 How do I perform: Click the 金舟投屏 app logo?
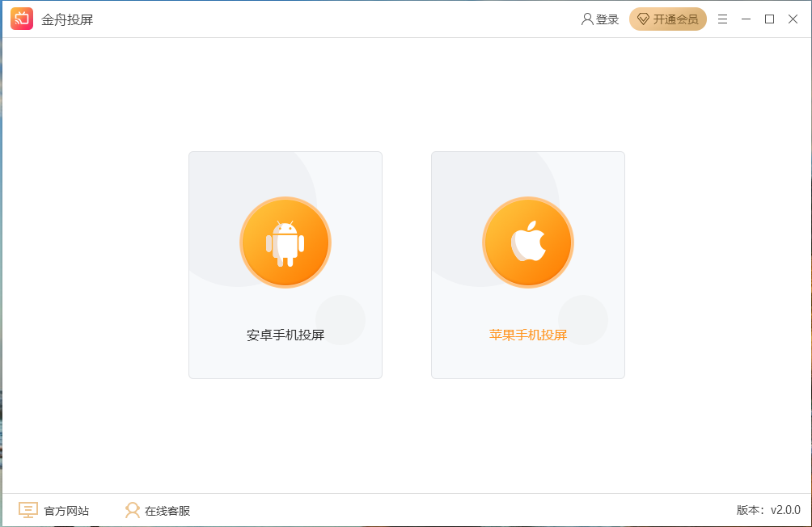click(21, 19)
